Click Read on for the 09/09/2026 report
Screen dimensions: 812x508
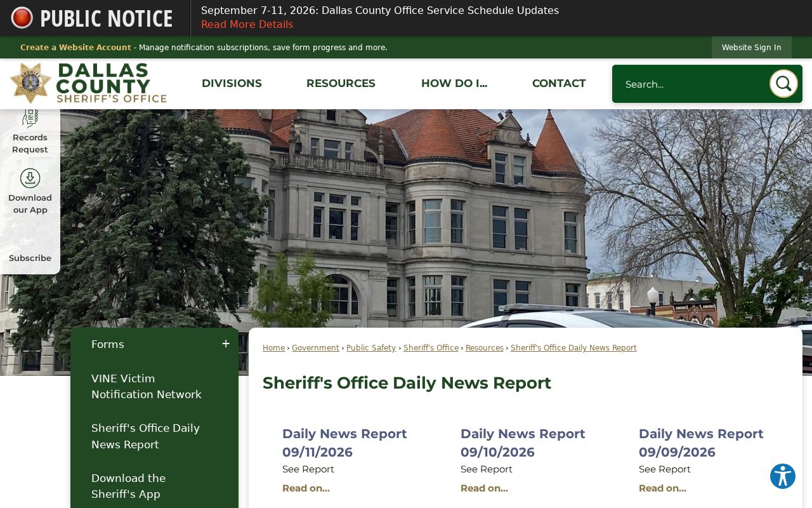click(x=662, y=488)
